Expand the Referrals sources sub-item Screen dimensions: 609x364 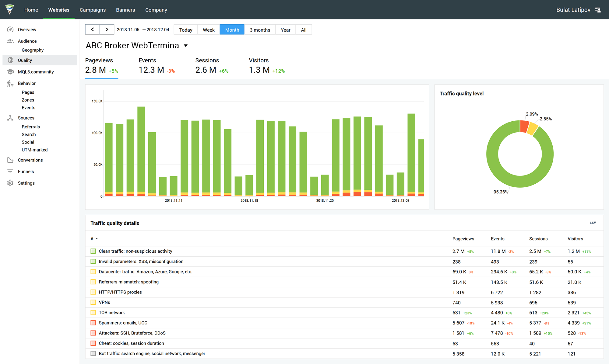click(x=31, y=127)
